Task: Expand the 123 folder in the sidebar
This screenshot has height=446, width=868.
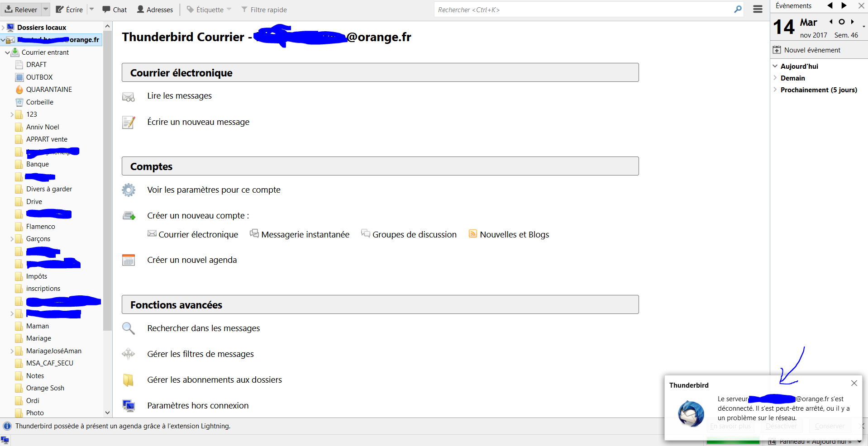Action: click(x=12, y=114)
